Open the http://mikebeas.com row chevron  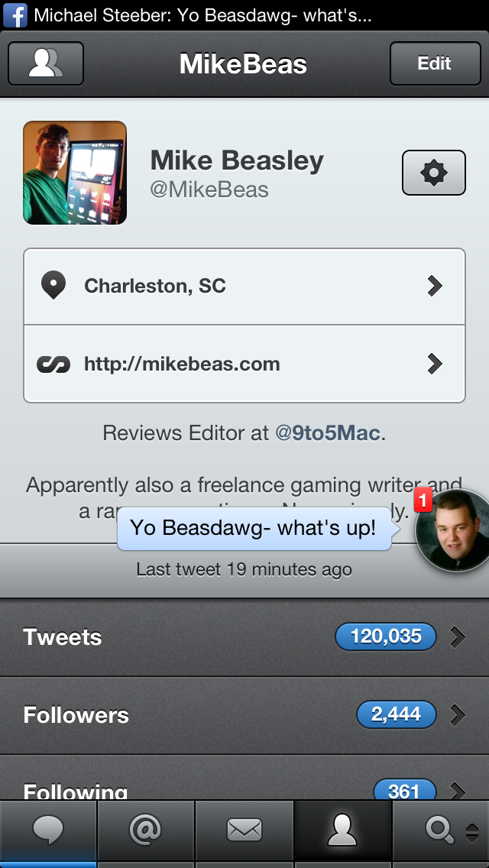(x=435, y=364)
